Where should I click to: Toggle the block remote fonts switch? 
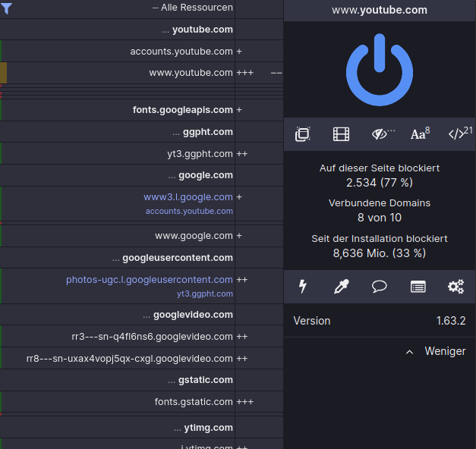click(x=420, y=133)
